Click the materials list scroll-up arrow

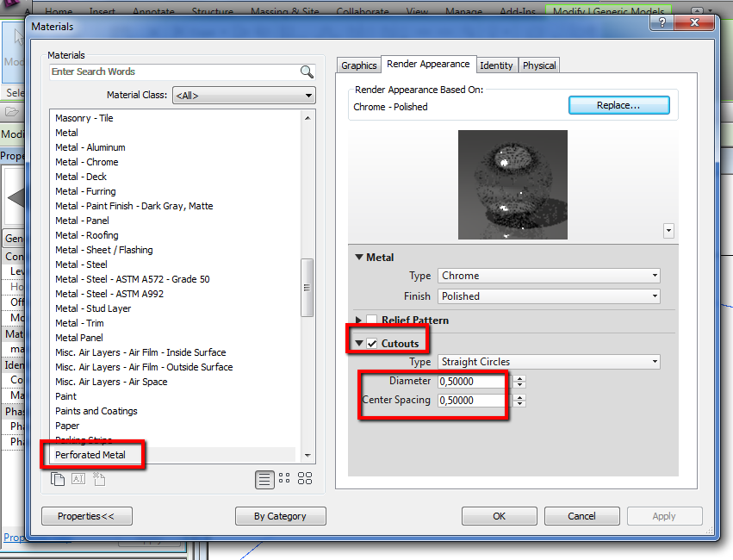click(307, 118)
